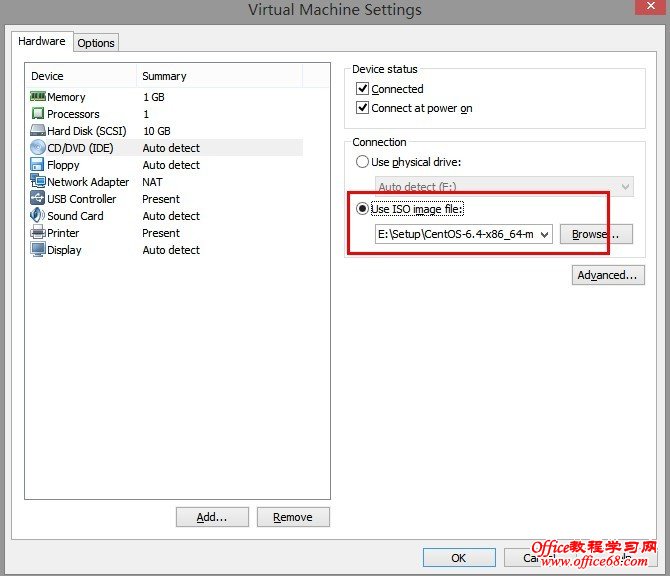The width and height of the screenshot is (670, 576).
Task: Select Use physical drive radio button
Action: 362,162
